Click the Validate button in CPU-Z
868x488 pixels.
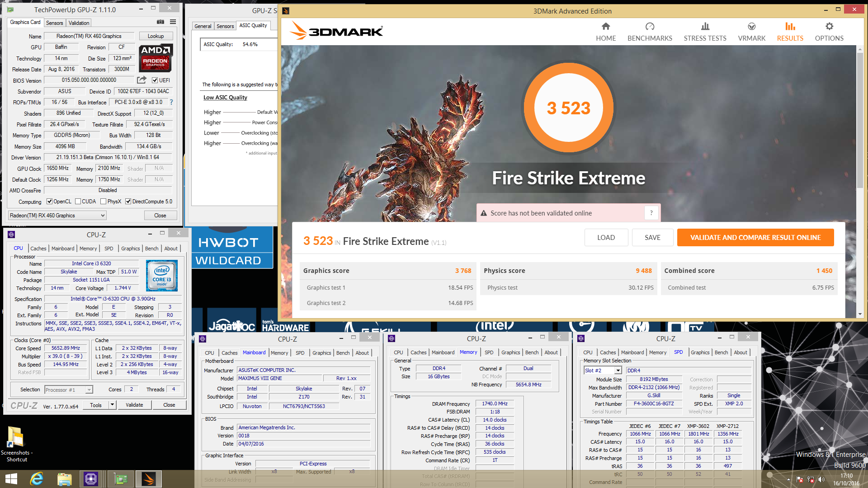134,405
